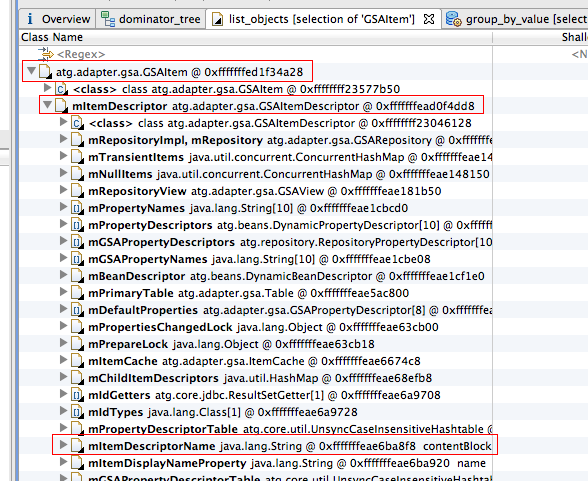Screen dimensions: 588x481
Task: Click the mChildItemDescriptors object icon
Action: click(x=77, y=378)
